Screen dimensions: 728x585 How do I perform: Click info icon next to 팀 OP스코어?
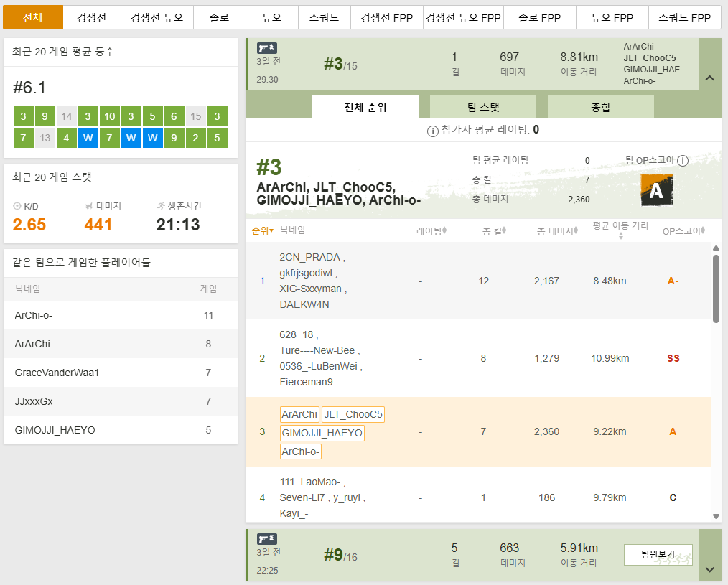pos(683,161)
